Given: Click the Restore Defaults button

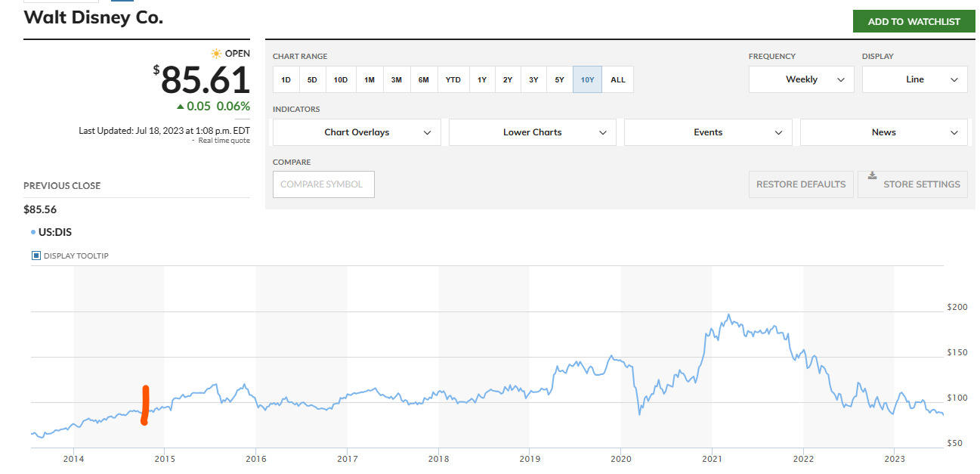Looking at the screenshot, I should coord(801,184).
